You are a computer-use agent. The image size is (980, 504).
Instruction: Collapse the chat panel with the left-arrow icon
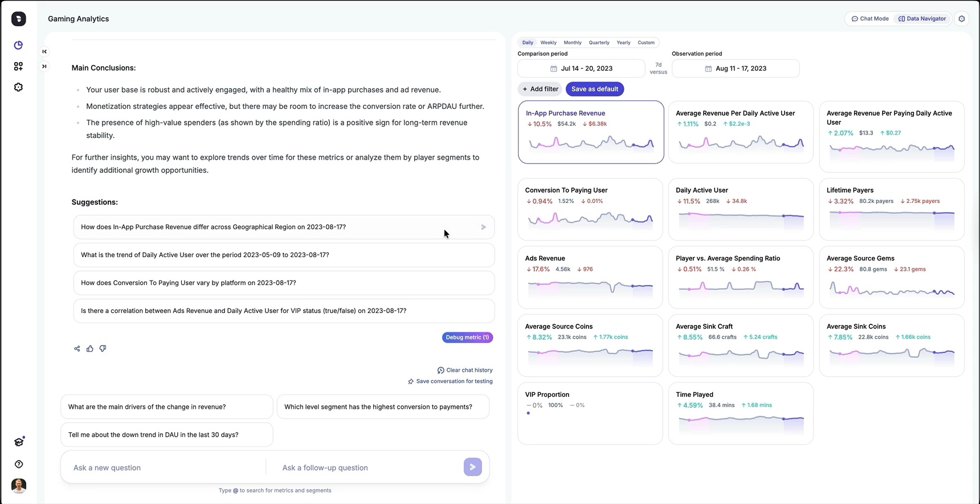(x=44, y=51)
